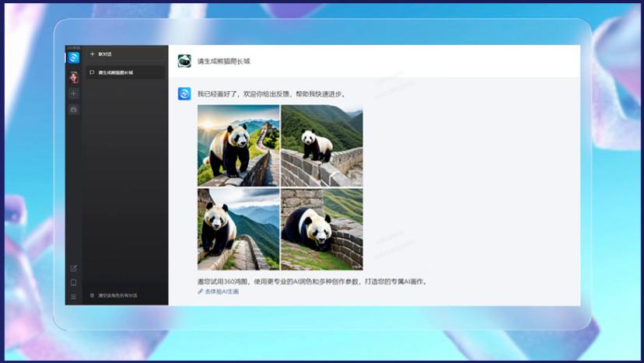Click the AI assistant avatar beside the reply
Viewport: 644px width, 363px height.
(184, 93)
